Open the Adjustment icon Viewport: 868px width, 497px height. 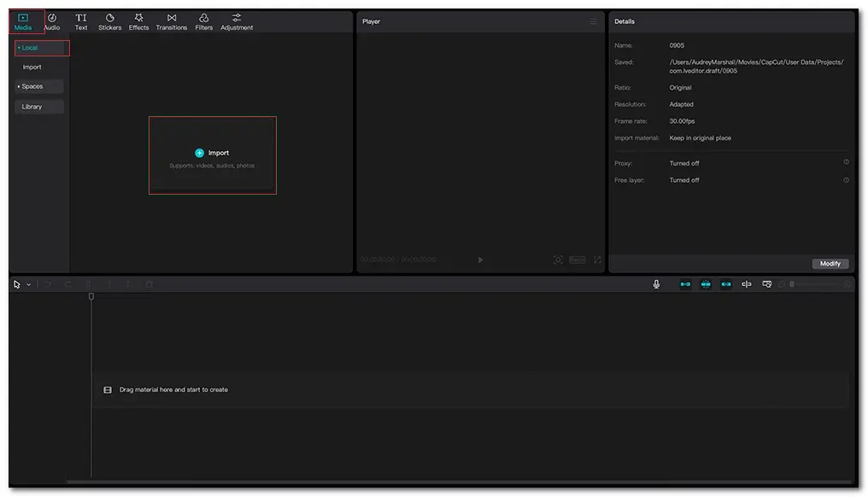237,21
